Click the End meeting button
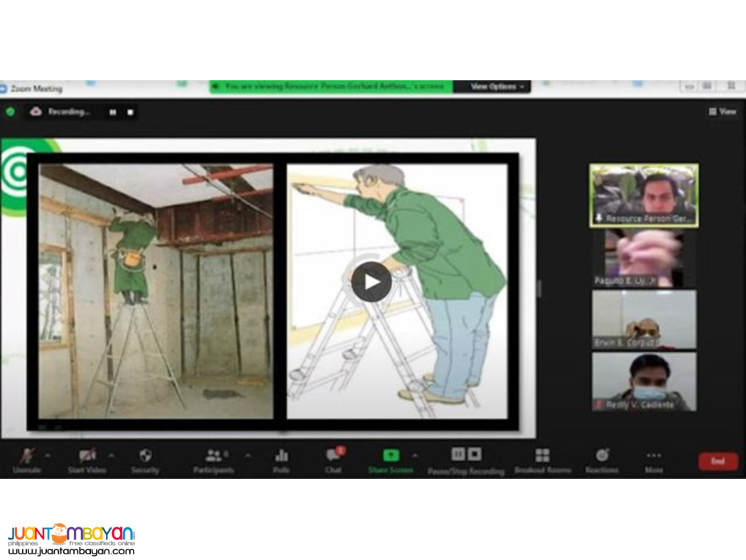The height and width of the screenshot is (560, 746). tap(718, 461)
